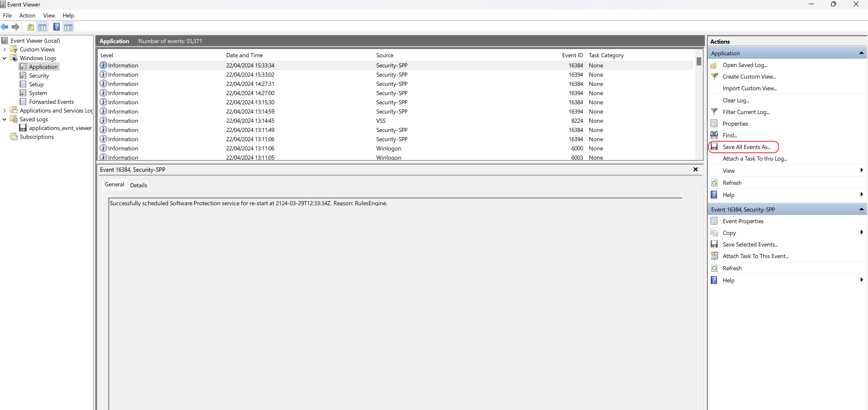Select the event at 22/04/2024 14:27:31
The image size is (868, 410).
point(396,84)
